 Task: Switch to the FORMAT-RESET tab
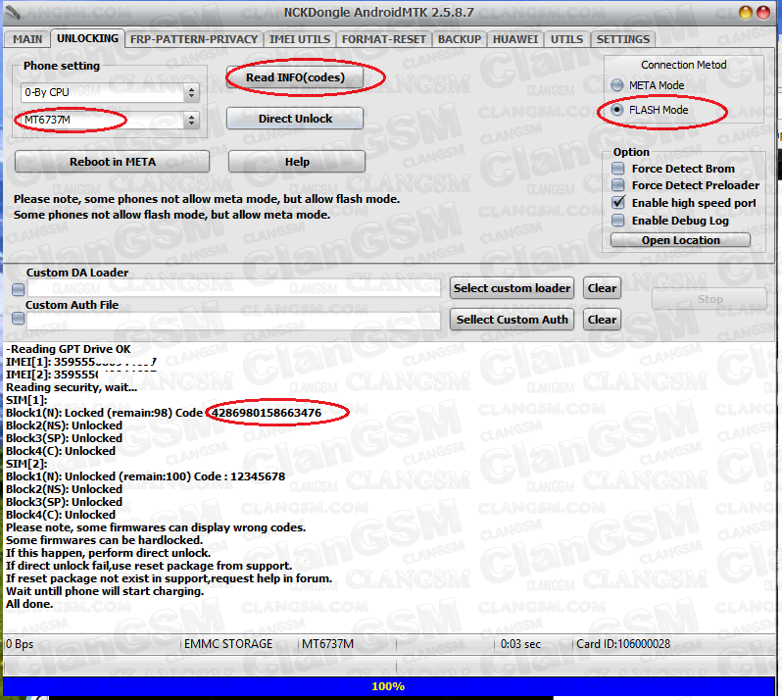tap(383, 39)
